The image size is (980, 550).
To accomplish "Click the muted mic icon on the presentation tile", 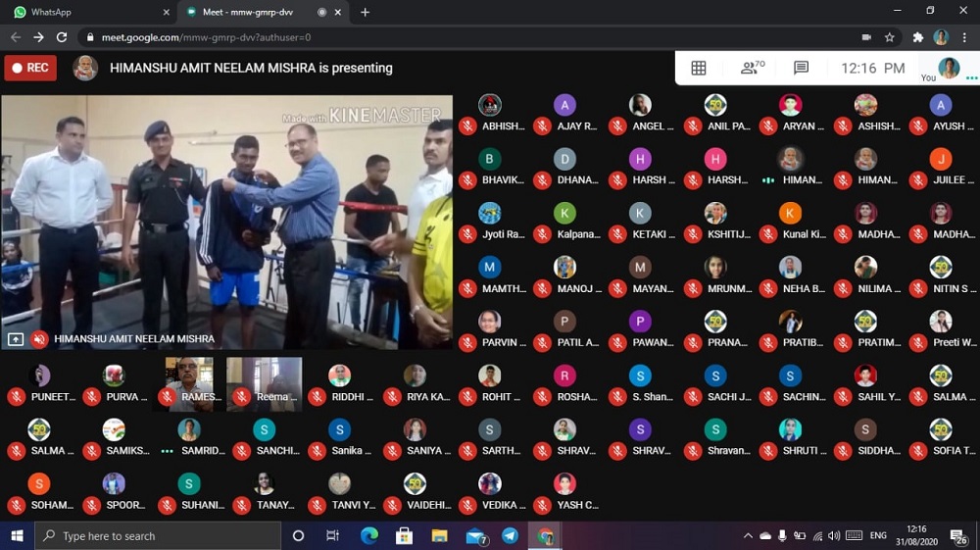I will tap(40, 339).
